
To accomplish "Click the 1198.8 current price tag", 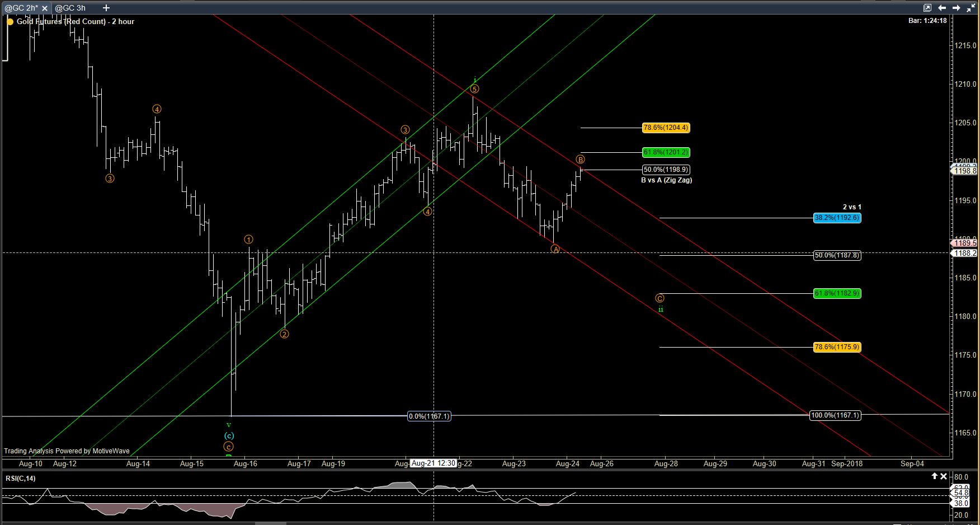I will tap(965, 171).
